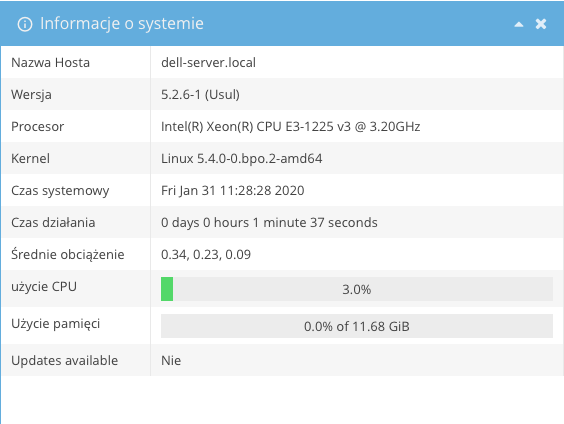564x424 pixels.
Task: Select the Intel Xeon processor text
Action: (291, 127)
